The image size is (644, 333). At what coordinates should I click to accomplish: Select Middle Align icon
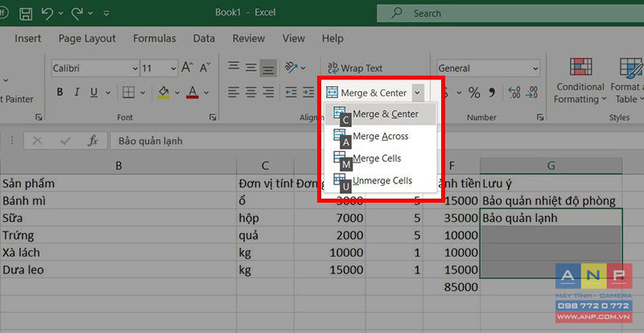point(251,67)
